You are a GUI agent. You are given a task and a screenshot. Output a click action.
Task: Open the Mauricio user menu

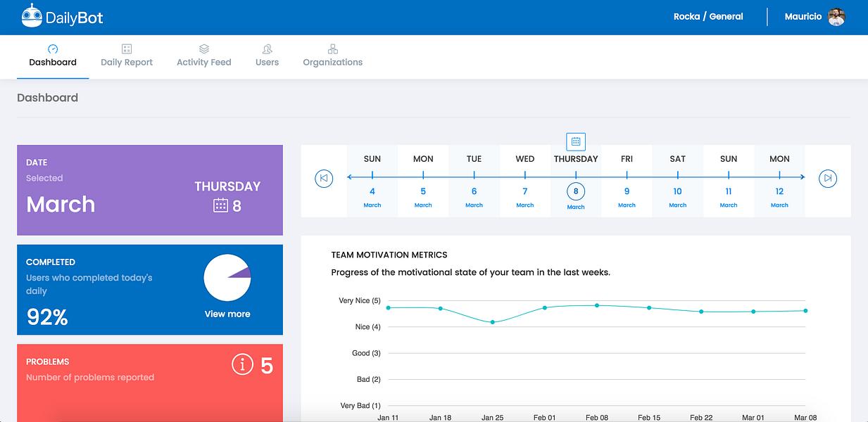click(803, 17)
